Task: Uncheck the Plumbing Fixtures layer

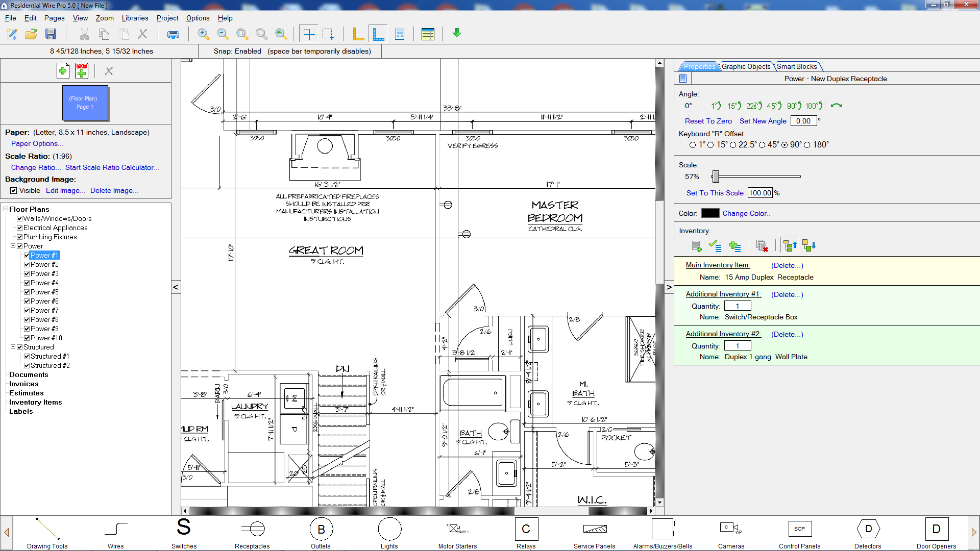Action: [20, 237]
